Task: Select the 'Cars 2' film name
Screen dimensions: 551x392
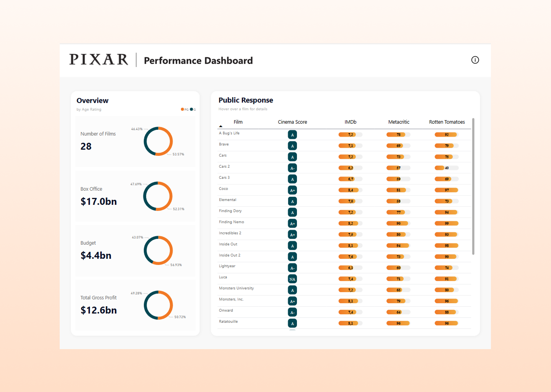Action: (x=224, y=167)
